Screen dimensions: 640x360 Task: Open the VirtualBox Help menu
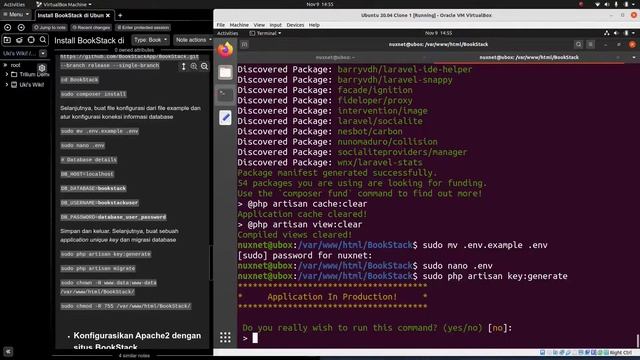pyautogui.click(x=314, y=25)
